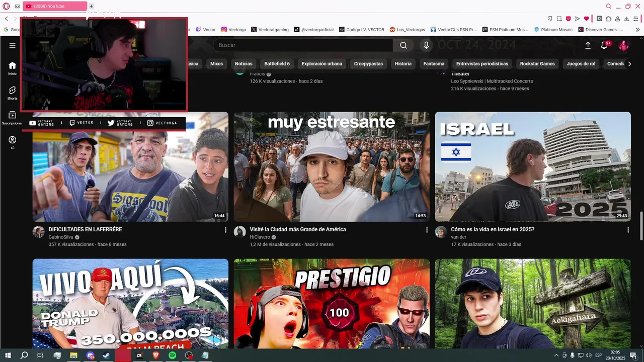Click the heart bookmark icon in address bar

[x=586, y=19]
